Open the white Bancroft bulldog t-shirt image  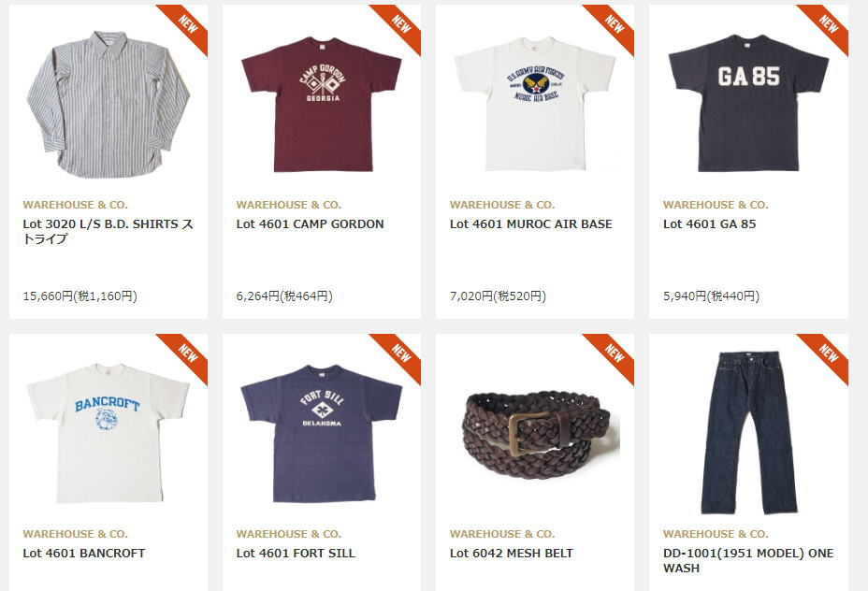pyautogui.click(x=108, y=433)
